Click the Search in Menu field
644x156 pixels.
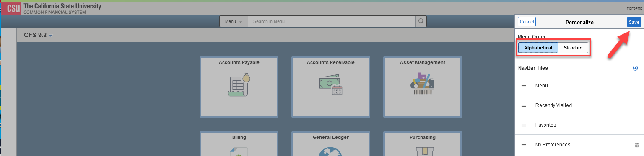[x=332, y=21]
